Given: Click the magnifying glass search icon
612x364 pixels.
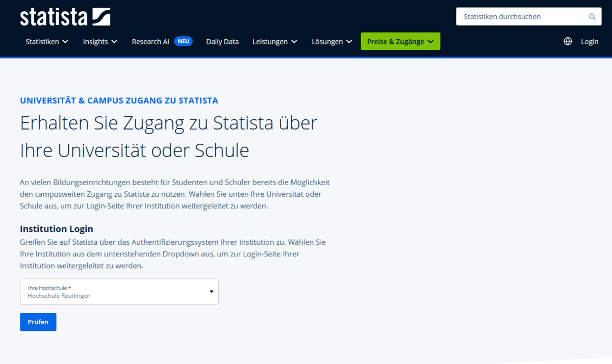Looking at the screenshot, I should 592,17.
